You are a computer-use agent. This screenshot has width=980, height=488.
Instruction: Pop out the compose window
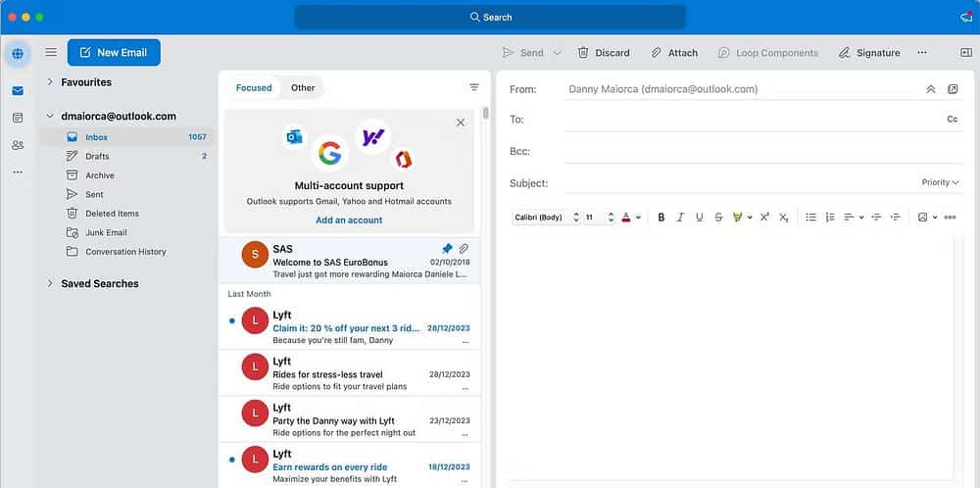click(x=953, y=89)
